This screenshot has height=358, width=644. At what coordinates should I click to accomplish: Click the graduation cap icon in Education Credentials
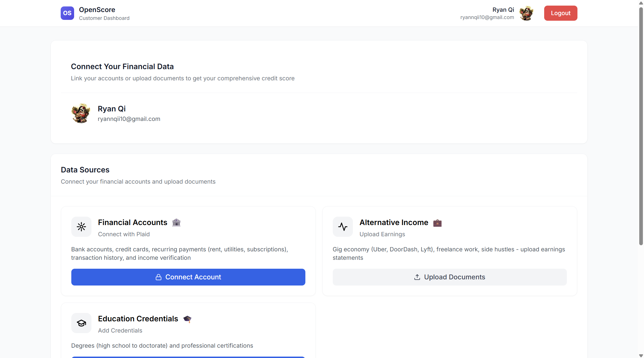81,323
